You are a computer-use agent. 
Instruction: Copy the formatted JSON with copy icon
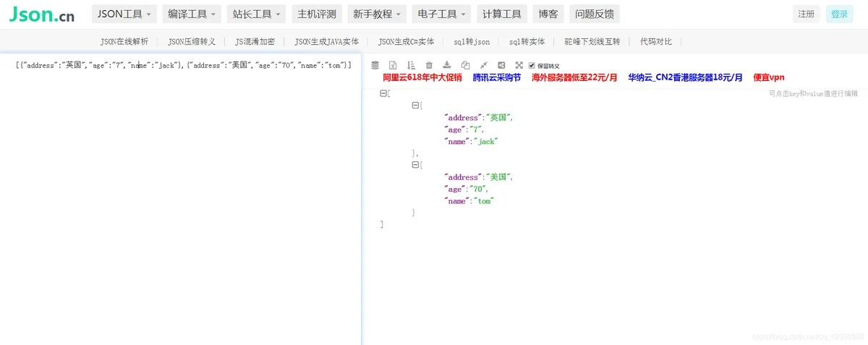pos(465,65)
